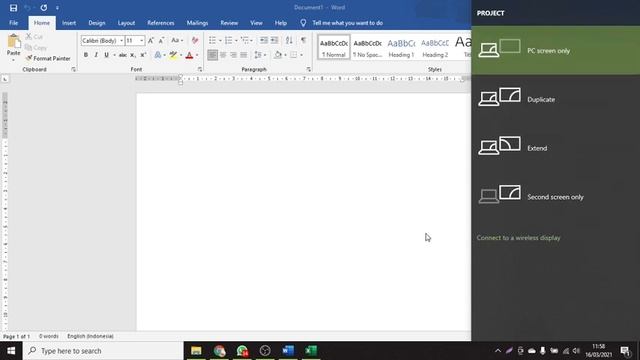This screenshot has height=360, width=640.
Task: Connect to a wireless display
Action: pyautogui.click(x=518, y=238)
